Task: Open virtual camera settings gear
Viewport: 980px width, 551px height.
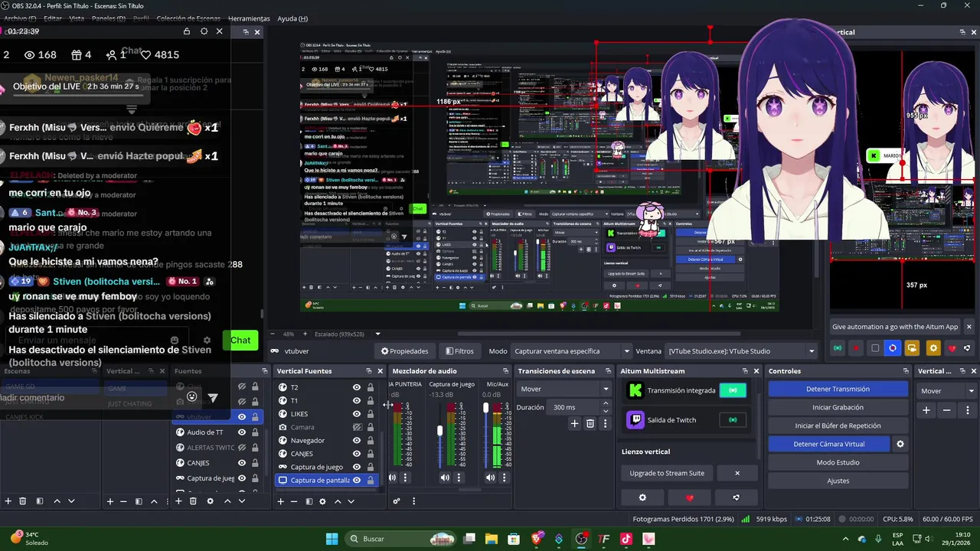Action: point(900,444)
